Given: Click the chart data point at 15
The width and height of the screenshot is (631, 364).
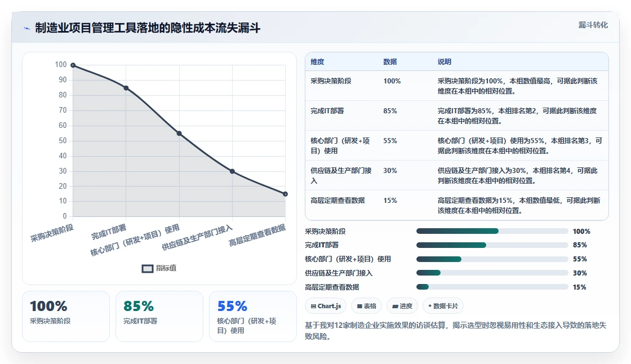Looking at the screenshot, I should 285,194.
